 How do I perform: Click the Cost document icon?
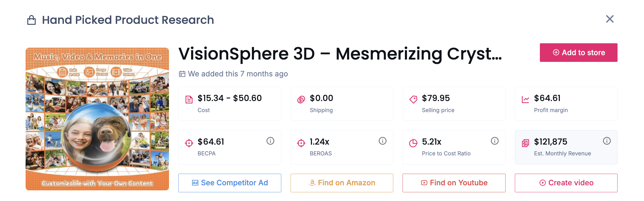[189, 100]
